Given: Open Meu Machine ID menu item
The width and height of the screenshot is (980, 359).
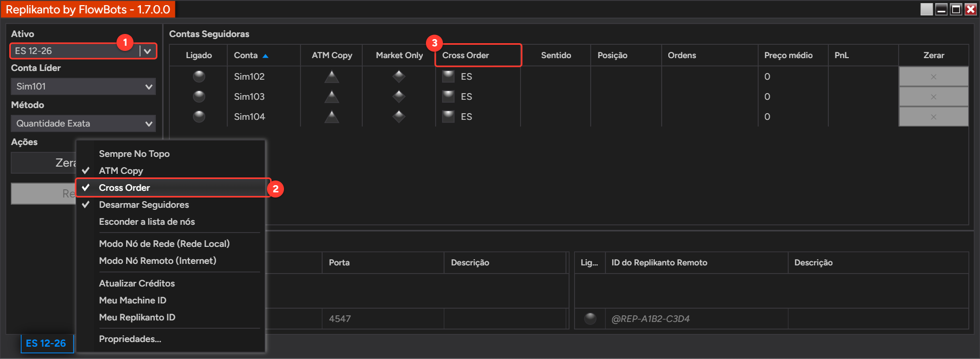Looking at the screenshot, I should [171, 300].
